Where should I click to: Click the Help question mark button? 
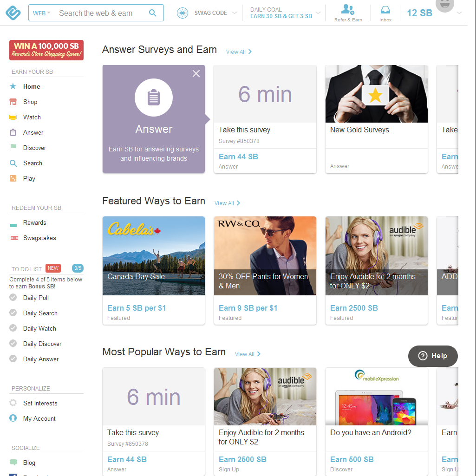point(433,356)
